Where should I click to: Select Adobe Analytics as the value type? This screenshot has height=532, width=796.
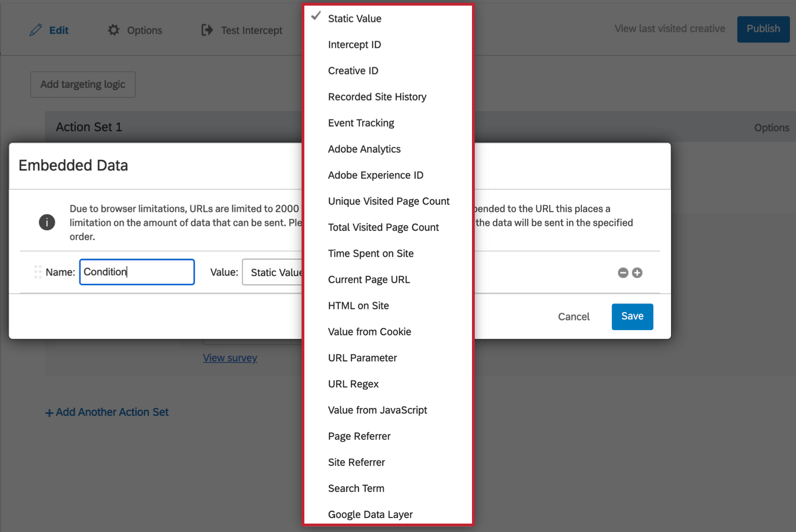pyautogui.click(x=364, y=149)
